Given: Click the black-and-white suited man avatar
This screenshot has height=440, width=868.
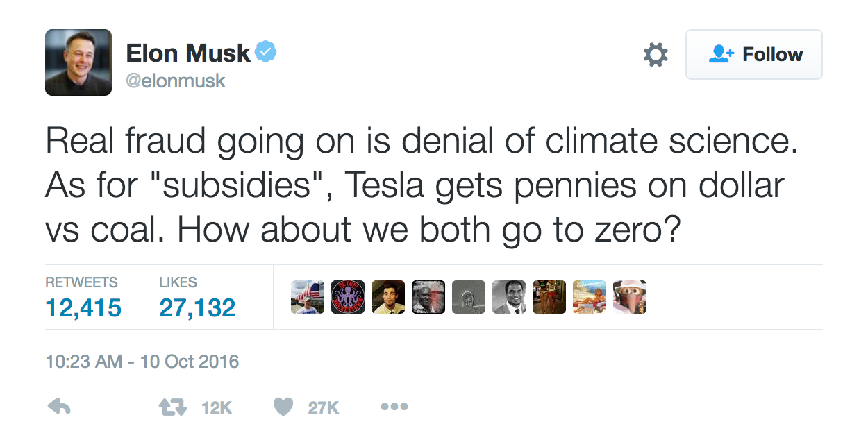Looking at the screenshot, I should pyautogui.click(x=509, y=297).
